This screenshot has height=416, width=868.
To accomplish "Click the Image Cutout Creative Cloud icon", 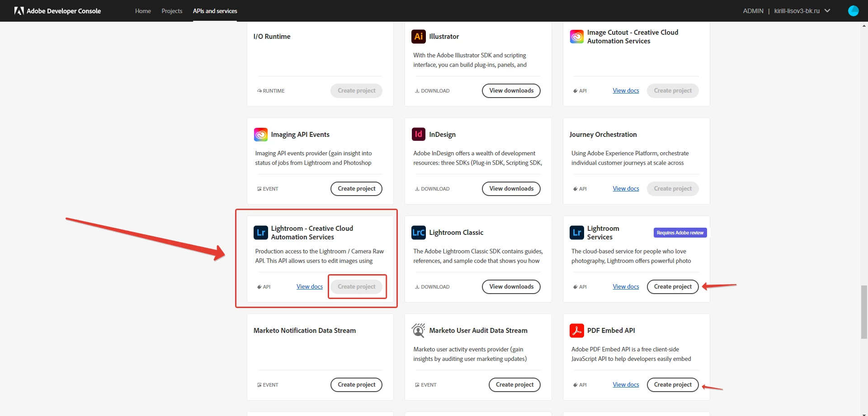I will (576, 37).
